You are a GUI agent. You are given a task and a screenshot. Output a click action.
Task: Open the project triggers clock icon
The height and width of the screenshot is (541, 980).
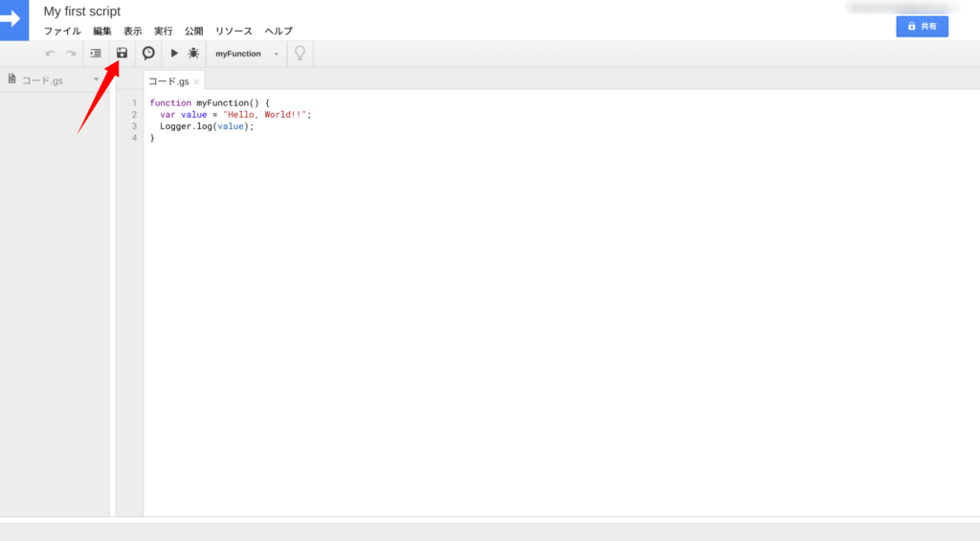tap(148, 54)
